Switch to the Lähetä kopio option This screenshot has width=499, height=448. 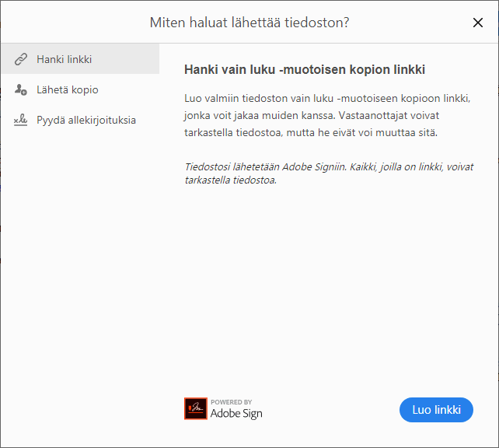(68, 90)
